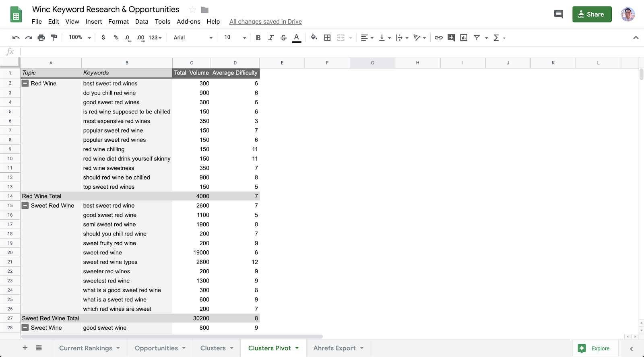Insert a chart
The width and height of the screenshot is (644, 357).
(x=464, y=37)
